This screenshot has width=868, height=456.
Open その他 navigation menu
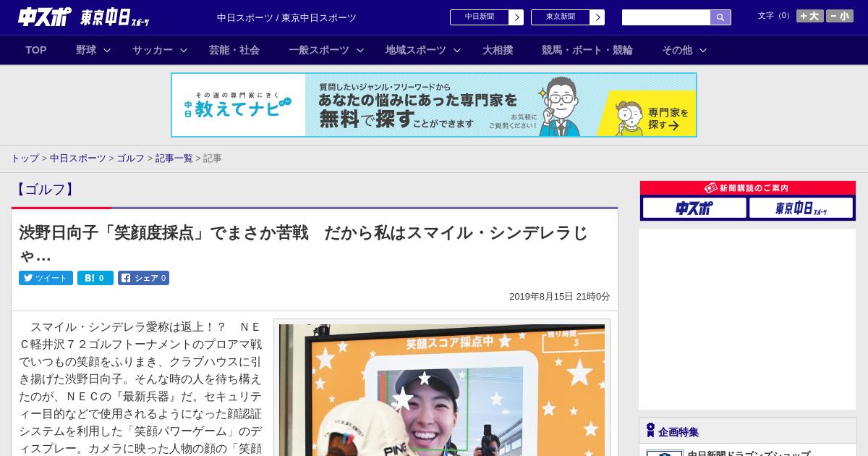click(677, 50)
